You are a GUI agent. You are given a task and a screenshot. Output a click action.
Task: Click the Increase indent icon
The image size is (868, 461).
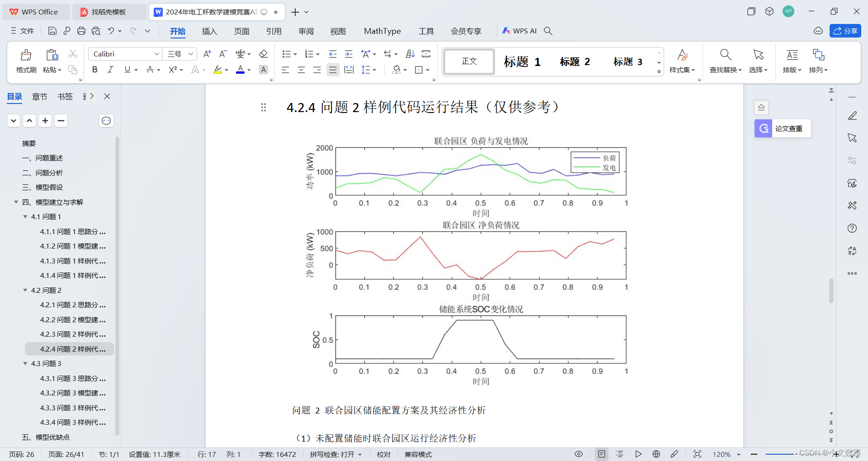[x=349, y=54]
